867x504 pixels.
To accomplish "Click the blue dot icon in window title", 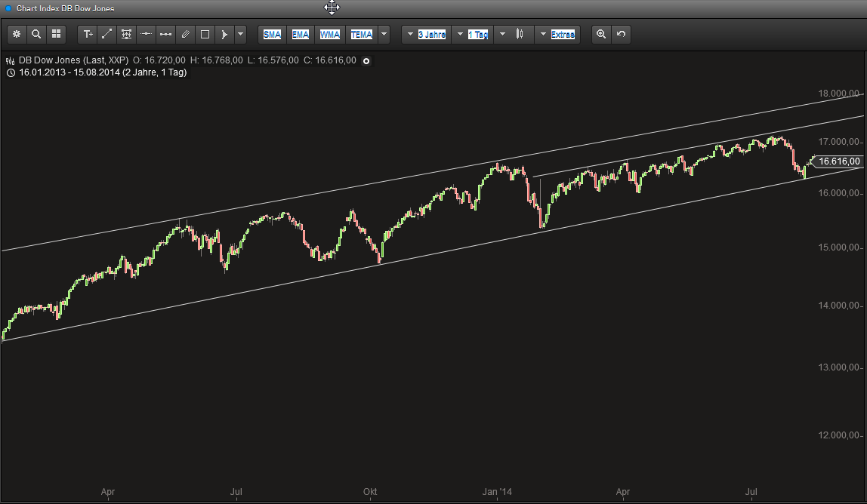I will point(8,8).
